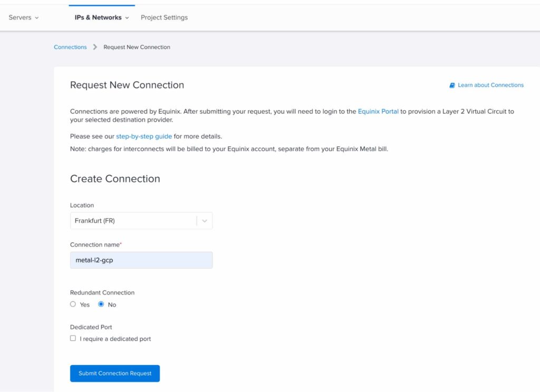Screen dimensions: 540x392
Task: Expand the IPs & Networks chevron
Action: [128, 17]
